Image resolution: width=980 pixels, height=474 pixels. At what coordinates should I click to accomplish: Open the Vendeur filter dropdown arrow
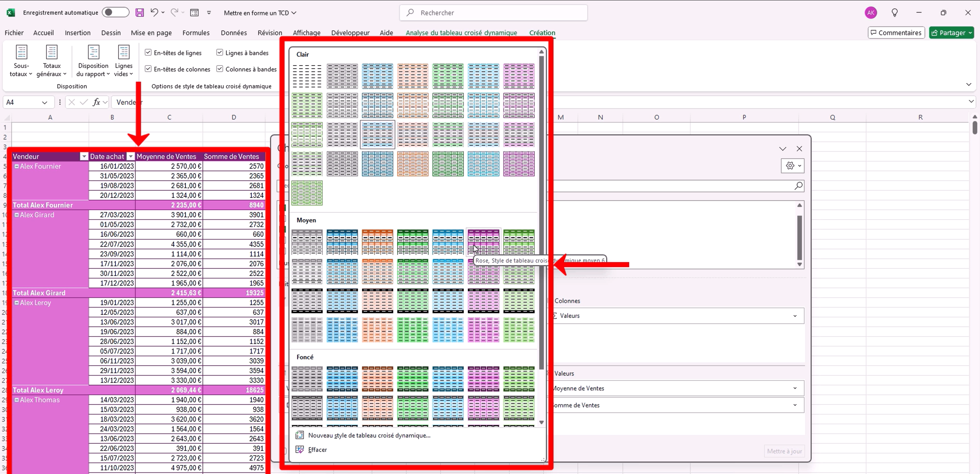click(84, 157)
